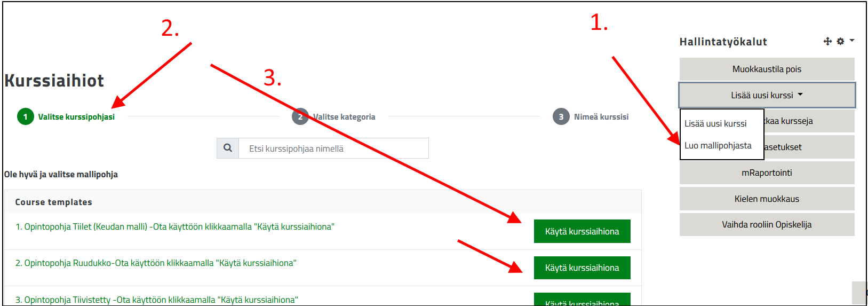Open the Opintopohja Ruudukko template link
The height and width of the screenshot is (306, 868).
[156, 263]
